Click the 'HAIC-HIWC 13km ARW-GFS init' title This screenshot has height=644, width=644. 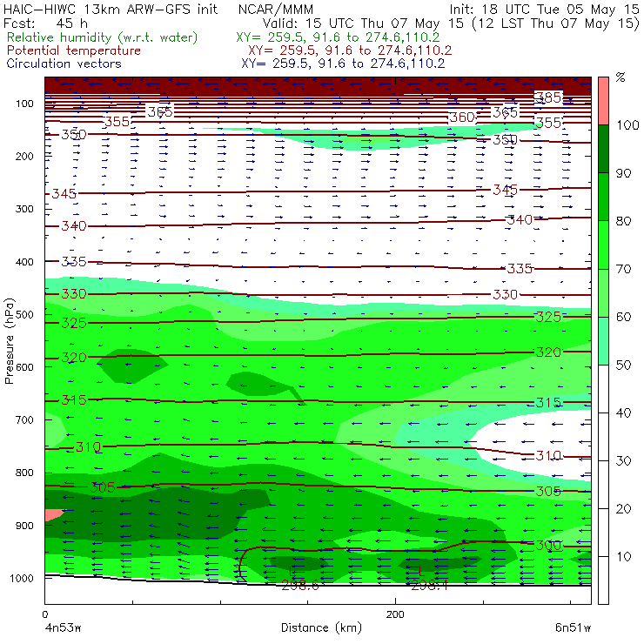tap(111, 9)
